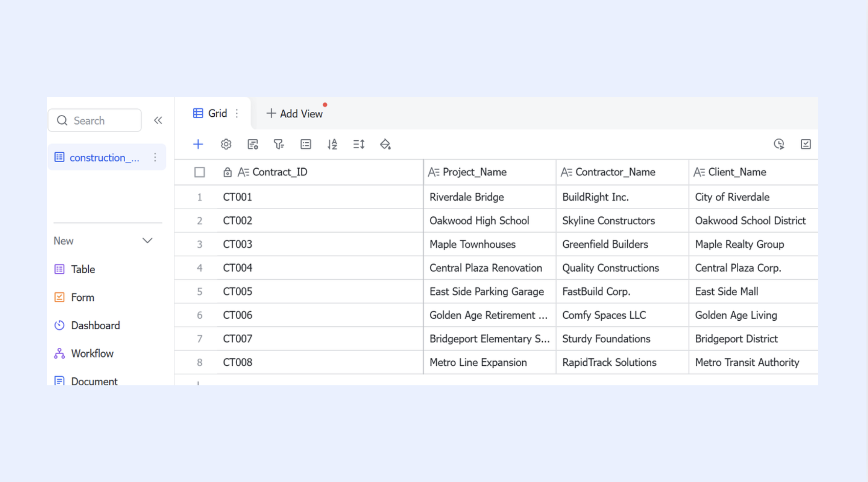Select cell CT008
Screen dimensions: 868x482
(320, 362)
